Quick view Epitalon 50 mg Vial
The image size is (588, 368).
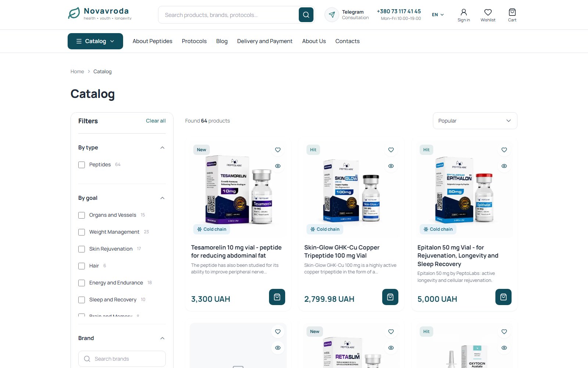tap(504, 166)
